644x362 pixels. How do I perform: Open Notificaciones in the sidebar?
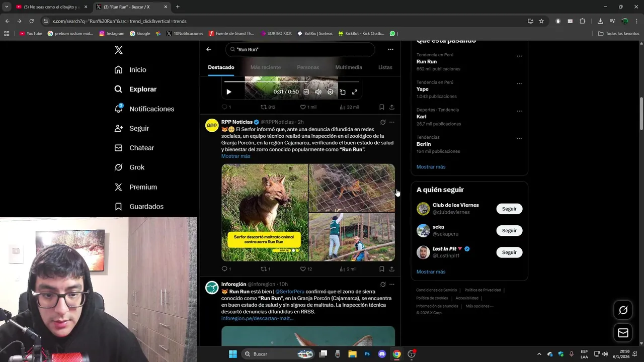(x=144, y=109)
